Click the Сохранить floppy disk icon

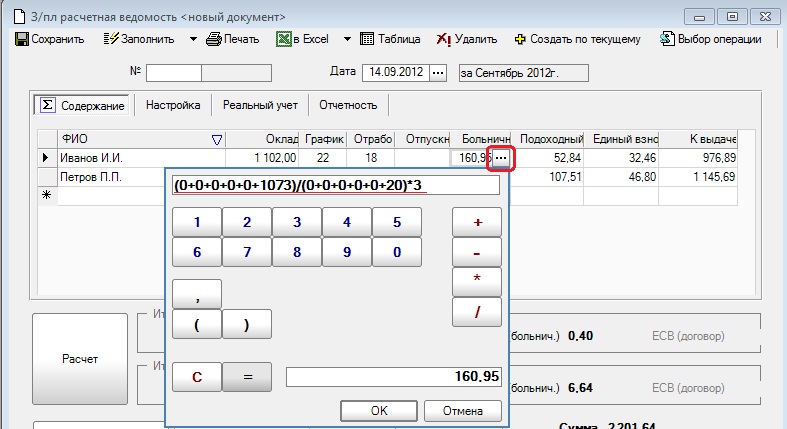[x=22, y=39]
